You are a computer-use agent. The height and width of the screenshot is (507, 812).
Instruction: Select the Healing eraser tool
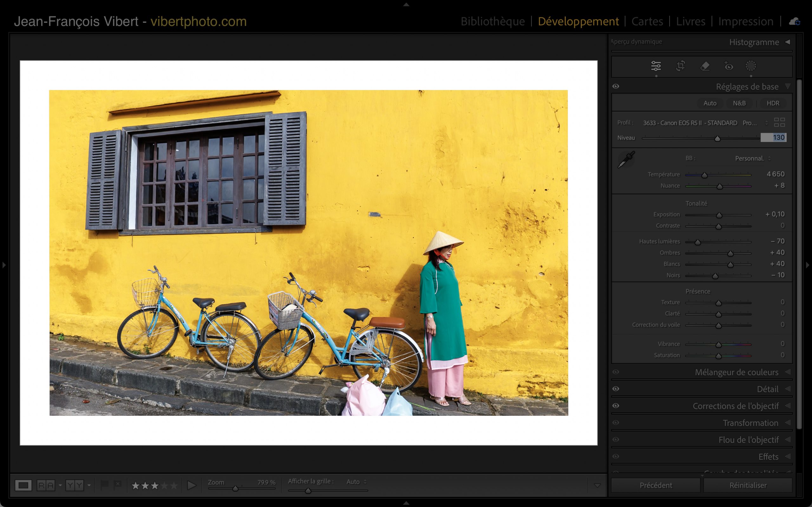tap(705, 66)
